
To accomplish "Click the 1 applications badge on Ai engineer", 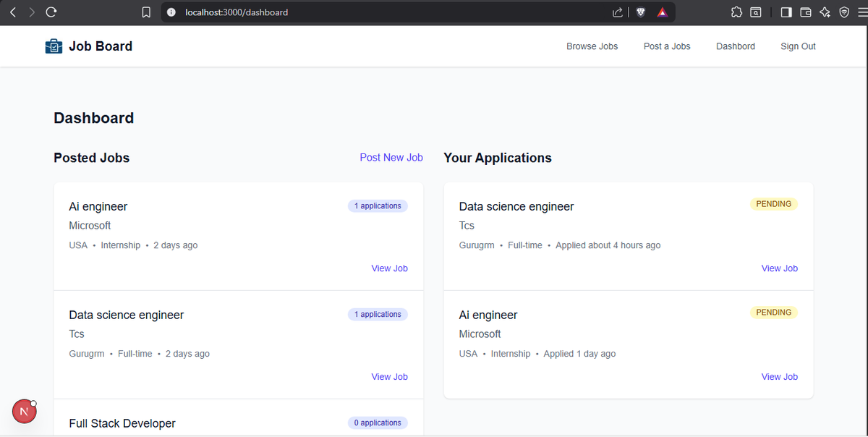I will tap(378, 206).
